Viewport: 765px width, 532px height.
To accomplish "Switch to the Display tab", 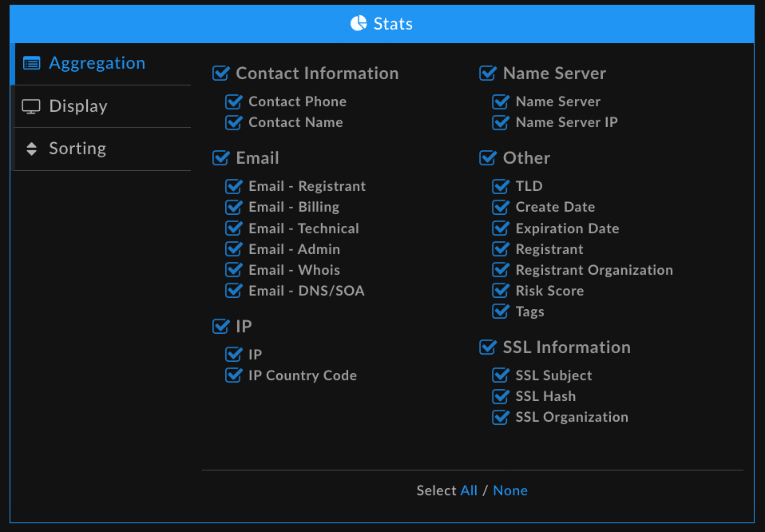I will coord(102,106).
